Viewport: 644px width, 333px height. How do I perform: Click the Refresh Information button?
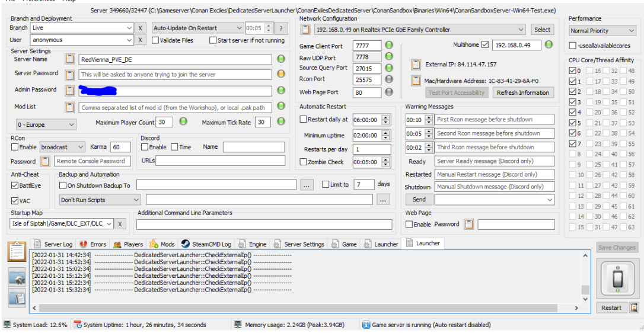tap(522, 92)
